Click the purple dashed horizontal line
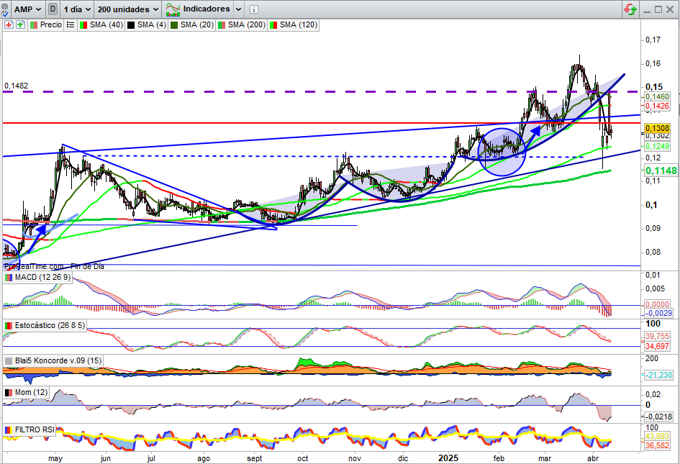Viewport: 680px width, 464px height. tap(321, 92)
